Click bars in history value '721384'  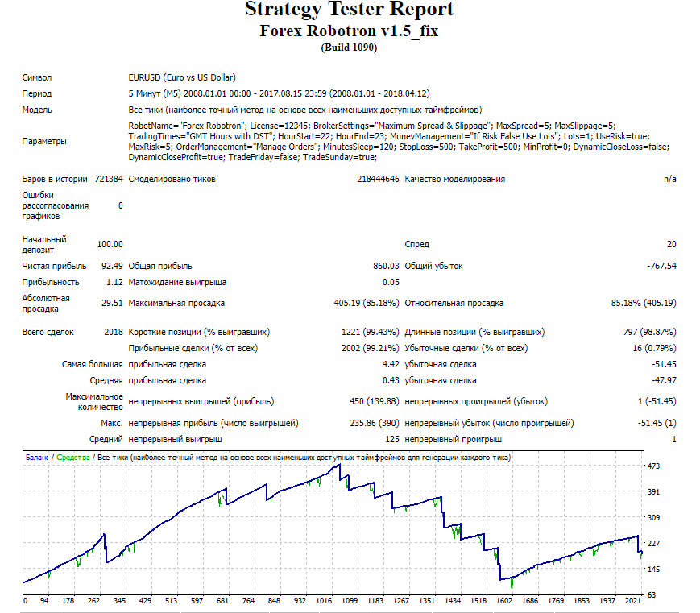(x=109, y=179)
